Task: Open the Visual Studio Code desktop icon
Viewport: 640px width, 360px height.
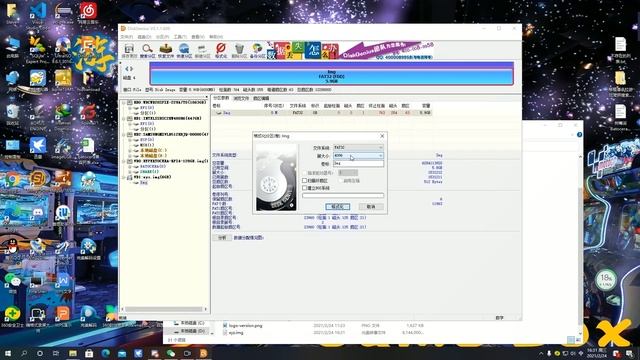Action: [38, 13]
